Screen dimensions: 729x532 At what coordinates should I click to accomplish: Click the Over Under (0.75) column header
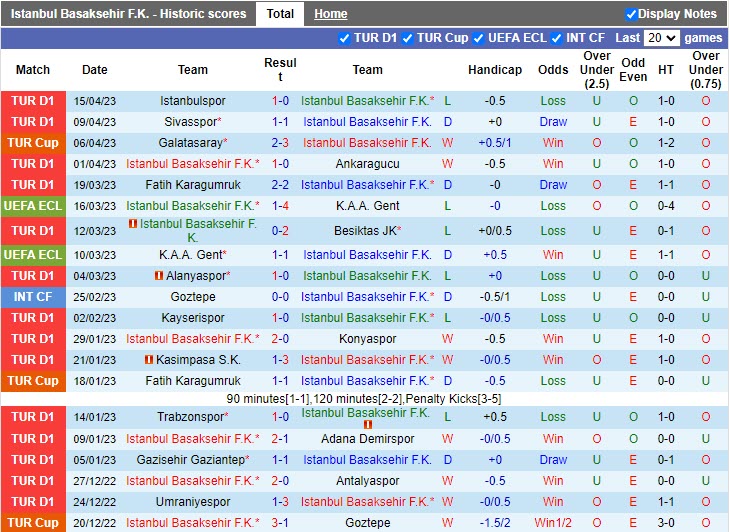pyautogui.click(x=705, y=70)
